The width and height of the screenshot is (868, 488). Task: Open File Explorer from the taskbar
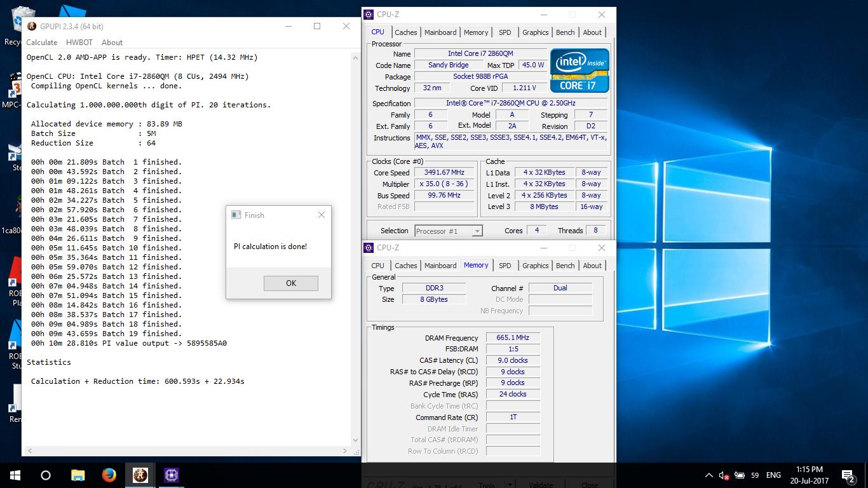[78, 475]
